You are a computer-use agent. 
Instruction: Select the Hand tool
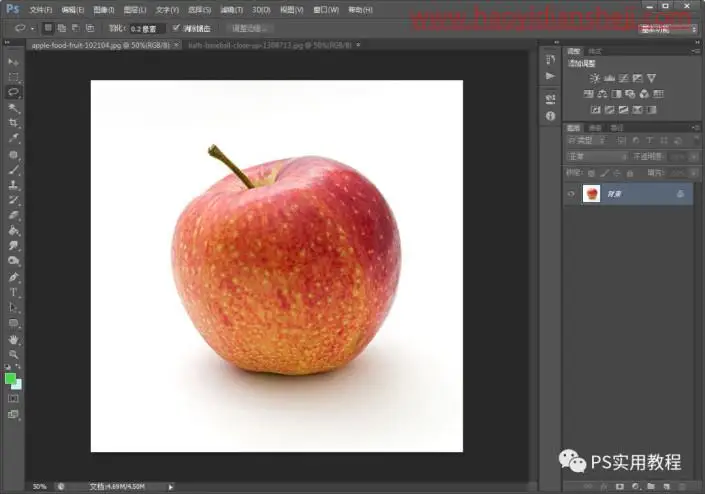13,339
